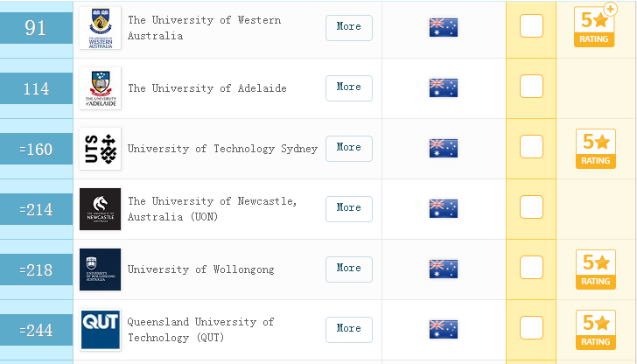
Task: Click the rank 91 cell
Action: pos(36,28)
